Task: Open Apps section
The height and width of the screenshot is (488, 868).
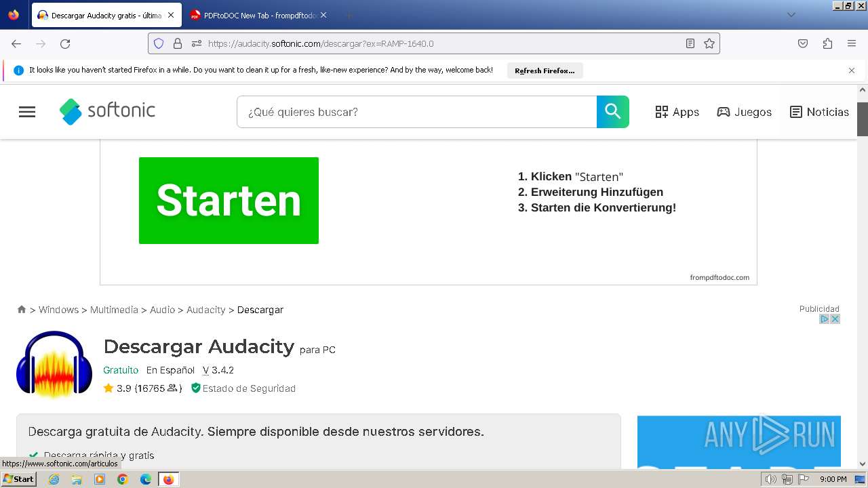Action: (x=677, y=112)
